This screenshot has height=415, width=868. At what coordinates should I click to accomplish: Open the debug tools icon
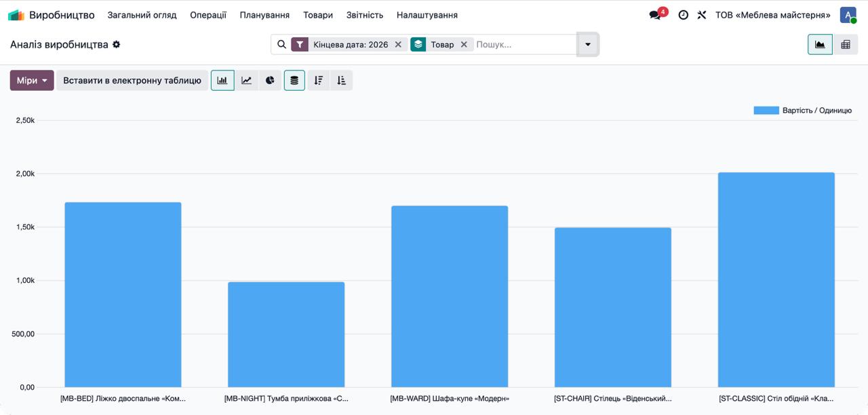(702, 15)
